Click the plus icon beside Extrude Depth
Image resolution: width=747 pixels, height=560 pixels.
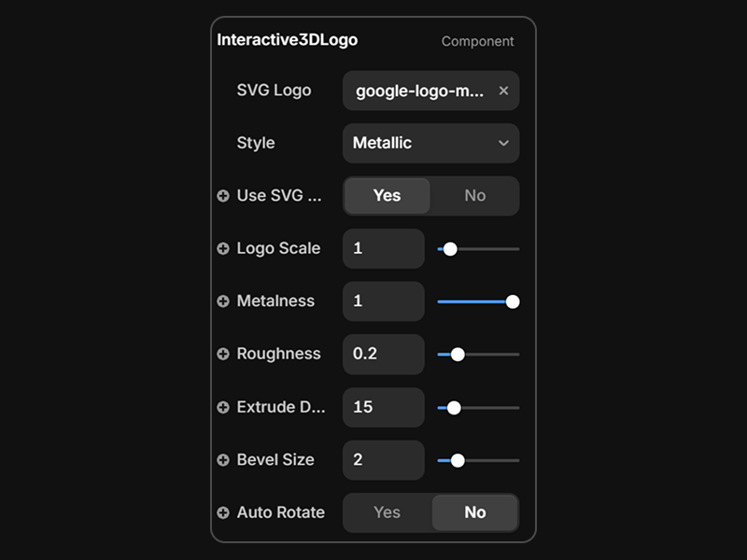[x=223, y=408]
